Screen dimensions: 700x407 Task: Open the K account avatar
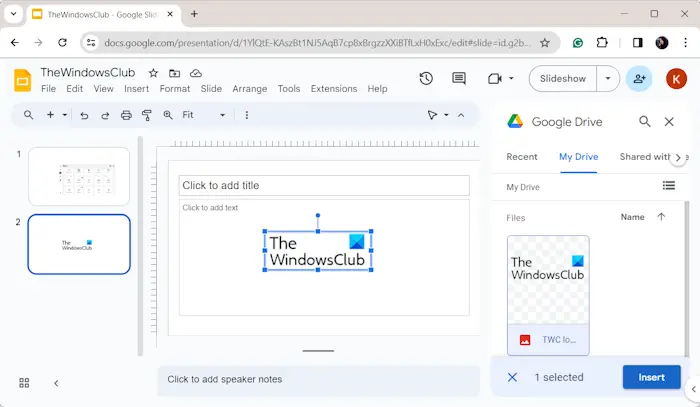(676, 79)
